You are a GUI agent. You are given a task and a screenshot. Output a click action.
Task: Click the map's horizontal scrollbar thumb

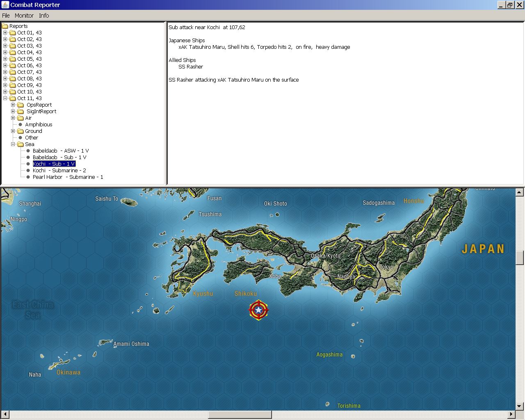pyautogui.click(x=240, y=415)
